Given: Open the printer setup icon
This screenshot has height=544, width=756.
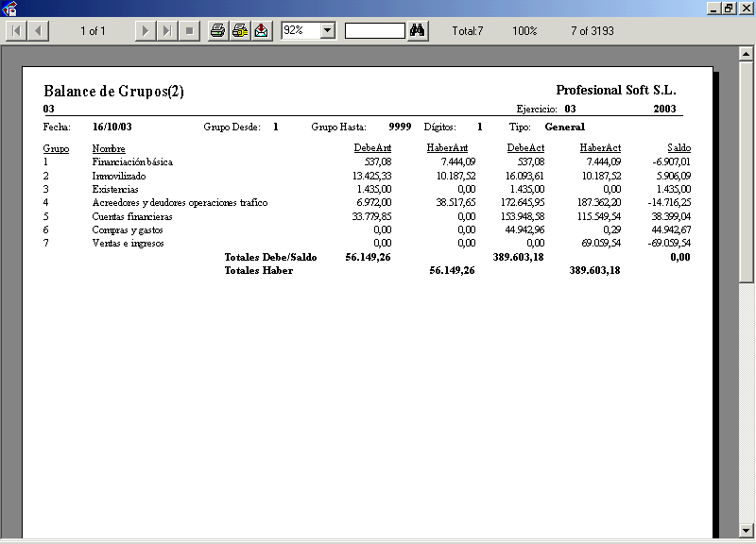Looking at the screenshot, I should [x=240, y=31].
